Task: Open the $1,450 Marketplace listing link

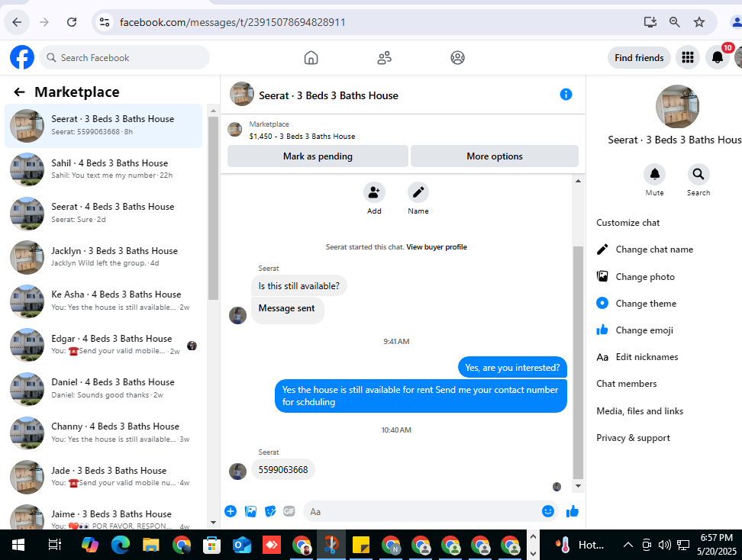Action: pos(302,137)
